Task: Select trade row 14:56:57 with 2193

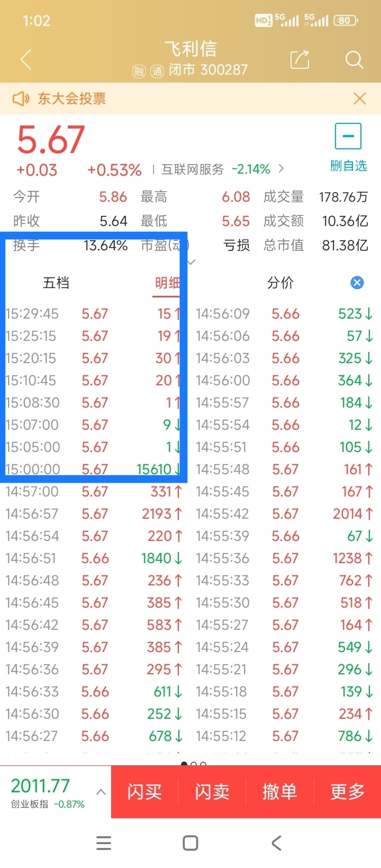Action: (x=94, y=513)
